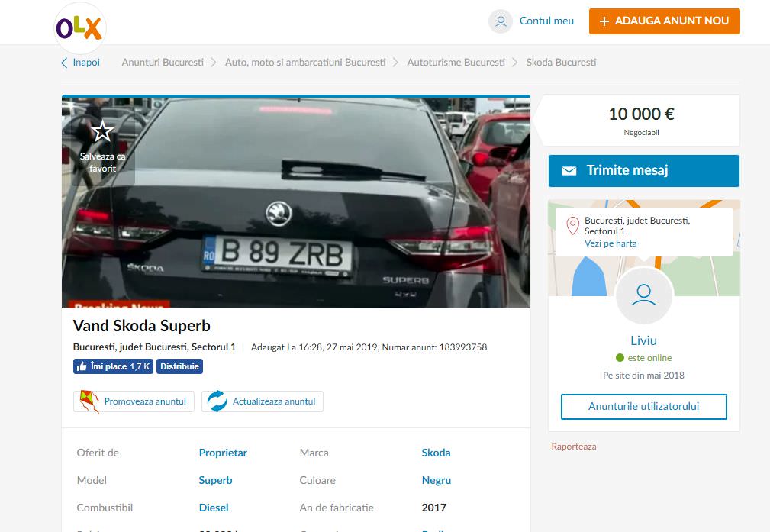This screenshot has height=532, width=770.
Task: Report the ad via Raporteaza
Action: [574, 447]
